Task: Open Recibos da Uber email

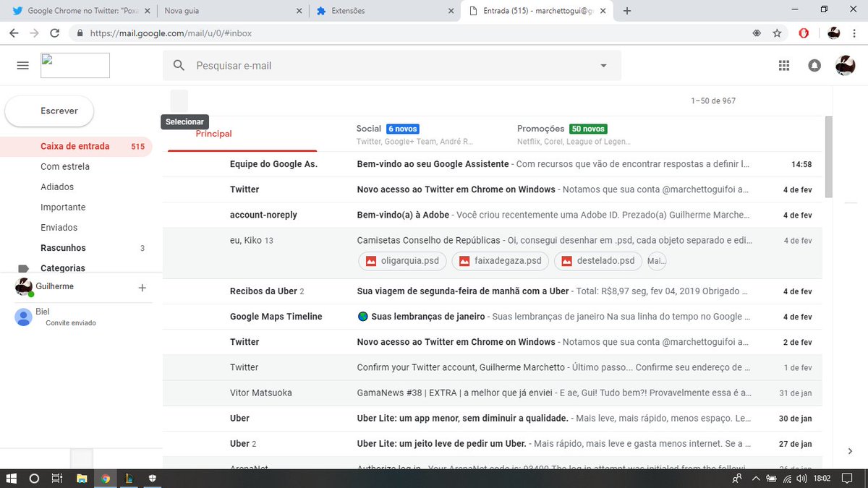Action: (492, 291)
